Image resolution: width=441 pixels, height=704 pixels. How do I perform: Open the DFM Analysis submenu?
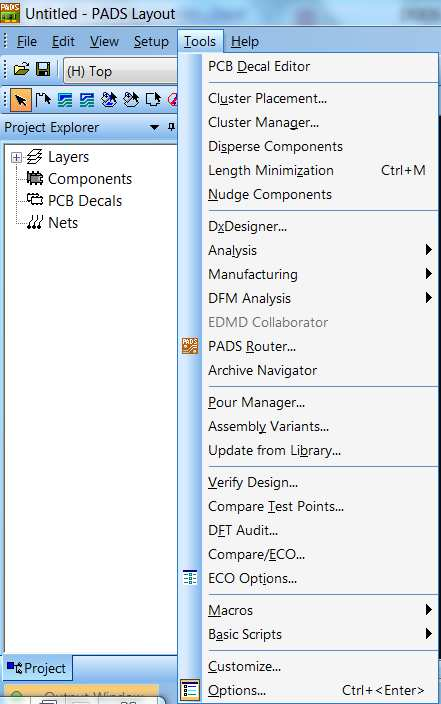click(322, 298)
